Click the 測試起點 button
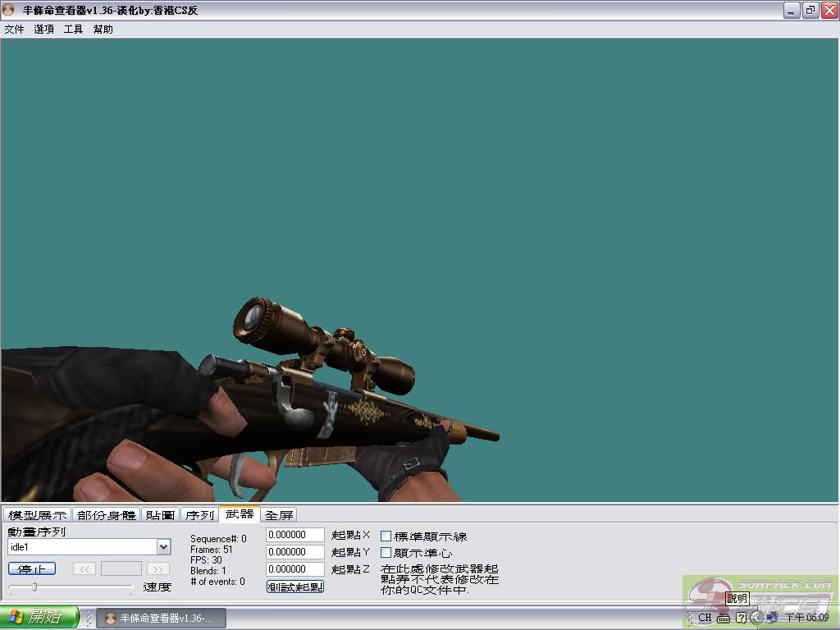The height and width of the screenshot is (630, 840). (x=295, y=587)
